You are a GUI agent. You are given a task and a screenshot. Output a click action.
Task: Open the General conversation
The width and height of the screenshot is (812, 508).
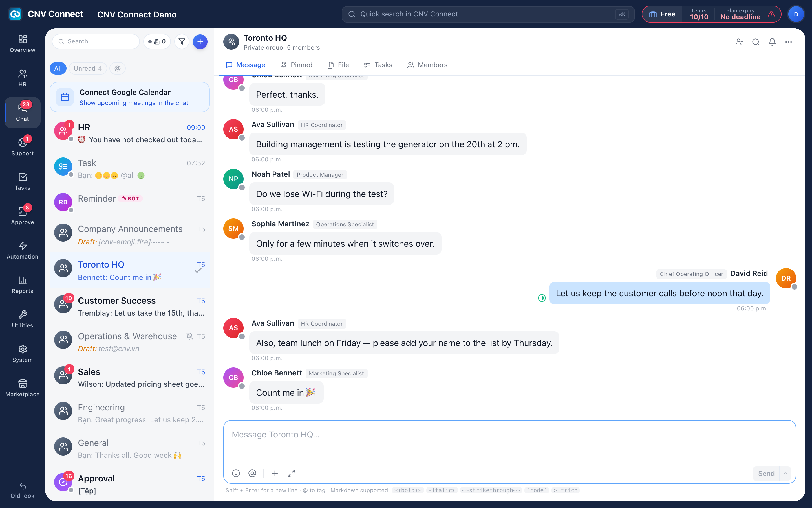coord(129,449)
